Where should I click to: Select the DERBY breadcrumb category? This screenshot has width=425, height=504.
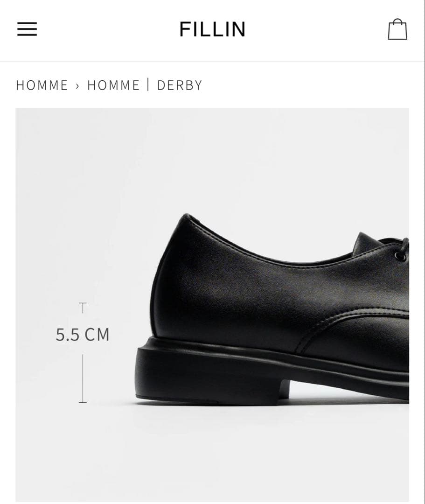pyautogui.click(x=180, y=85)
